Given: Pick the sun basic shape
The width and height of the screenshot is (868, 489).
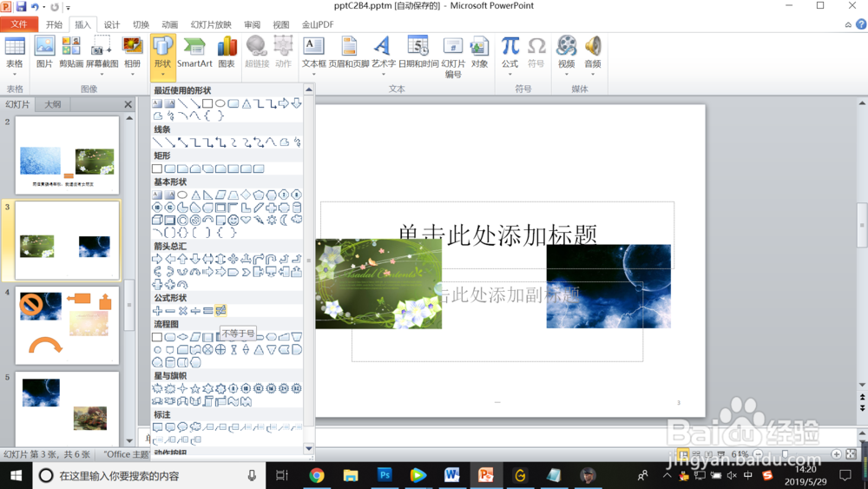Looking at the screenshot, I should click(271, 220).
